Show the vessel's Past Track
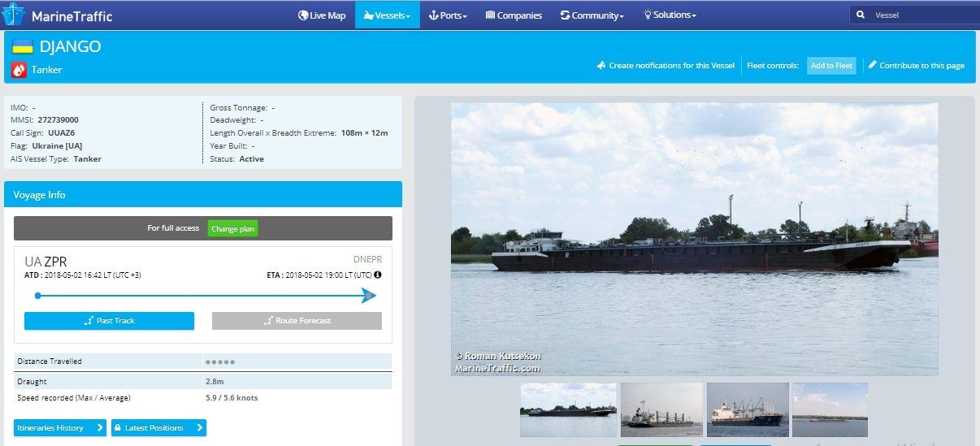Image resolution: width=980 pixels, height=446 pixels. coord(109,321)
